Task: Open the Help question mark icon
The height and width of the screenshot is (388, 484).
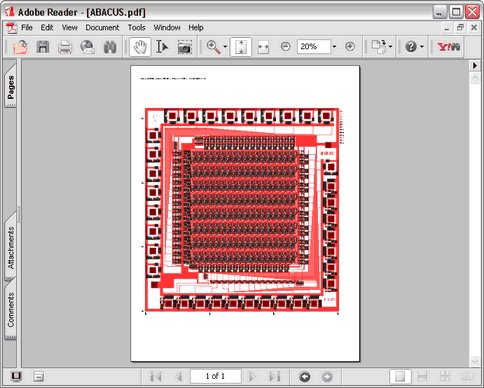Action: 411,46
